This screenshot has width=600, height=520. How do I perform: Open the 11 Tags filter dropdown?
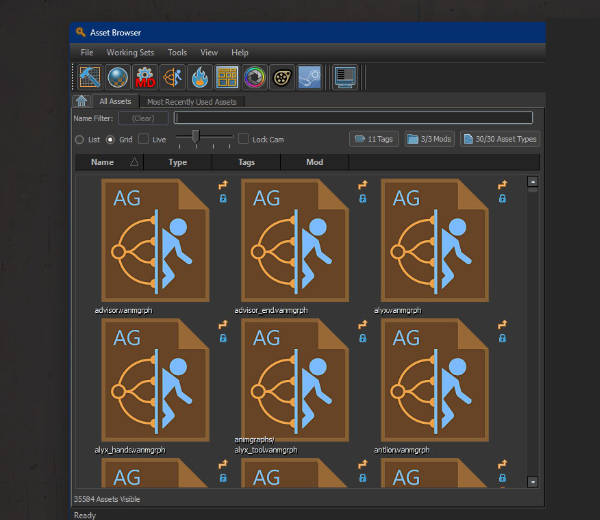tap(374, 139)
